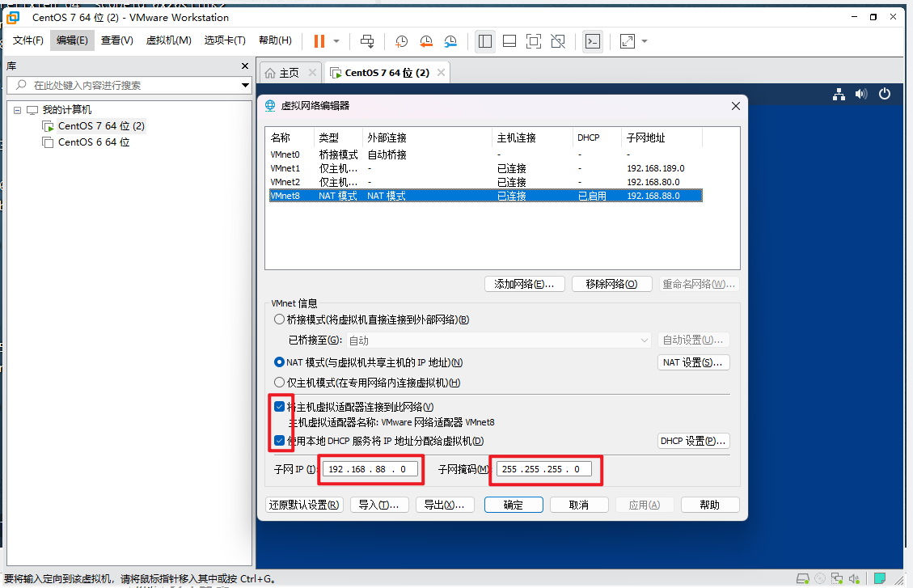Open the snapshot manager
Screen dimensions: 913x588
pos(450,41)
